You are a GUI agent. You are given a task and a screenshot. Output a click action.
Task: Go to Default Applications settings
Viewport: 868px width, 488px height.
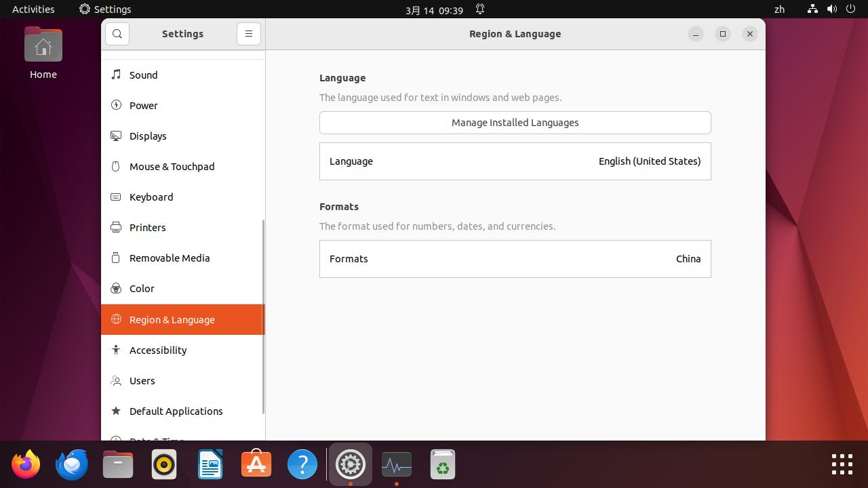pyautogui.click(x=183, y=411)
